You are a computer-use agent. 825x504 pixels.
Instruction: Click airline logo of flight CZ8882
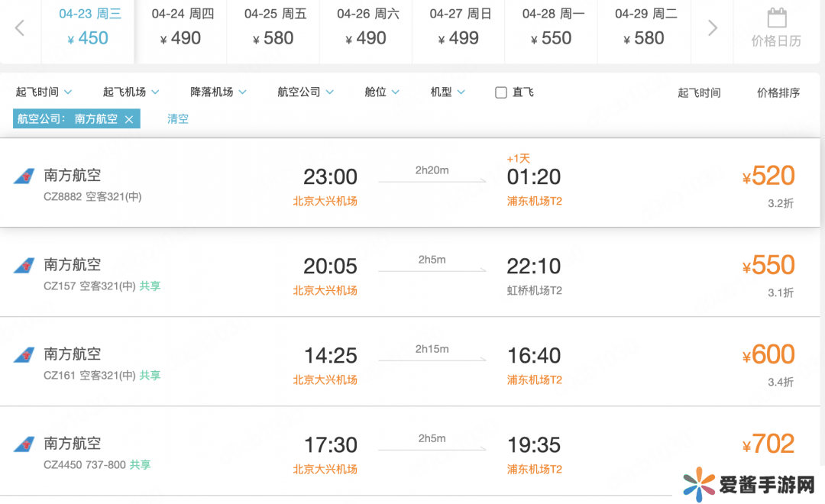coord(24,176)
